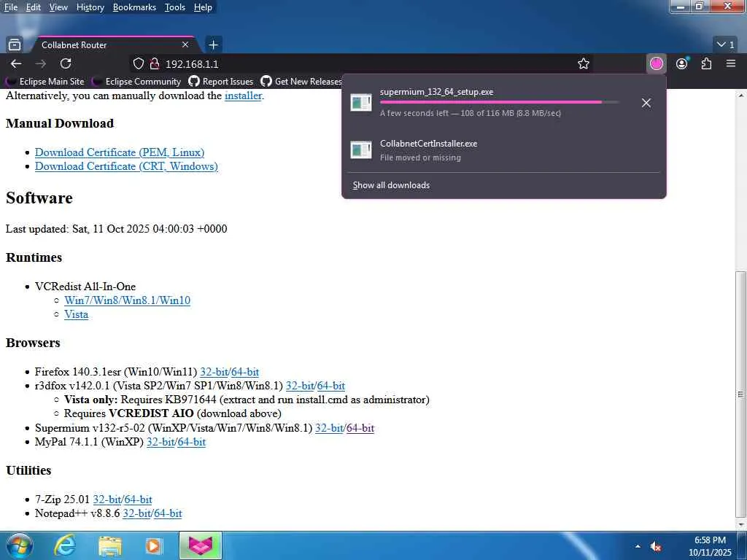Click Win7/Win8/Win8.1/Win10 VCRedist link
The width and height of the screenshot is (747, 560).
(x=127, y=300)
